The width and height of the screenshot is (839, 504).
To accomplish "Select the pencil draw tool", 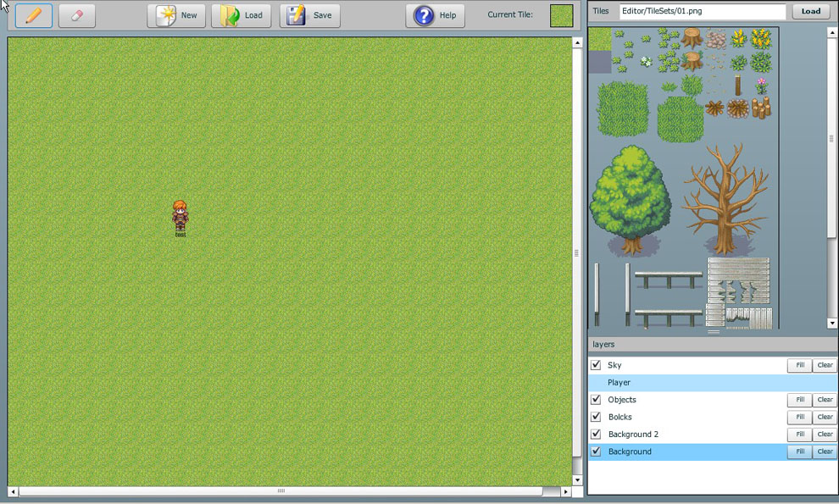I will [34, 15].
